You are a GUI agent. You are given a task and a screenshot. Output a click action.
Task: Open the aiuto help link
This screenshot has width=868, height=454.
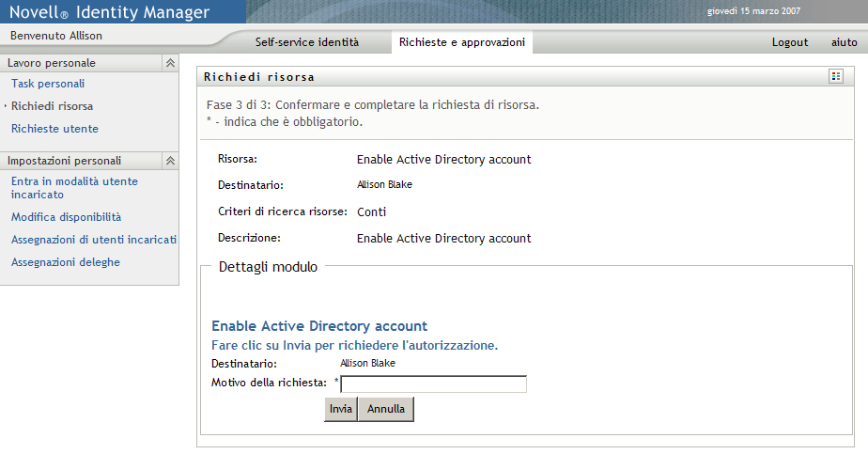click(844, 42)
